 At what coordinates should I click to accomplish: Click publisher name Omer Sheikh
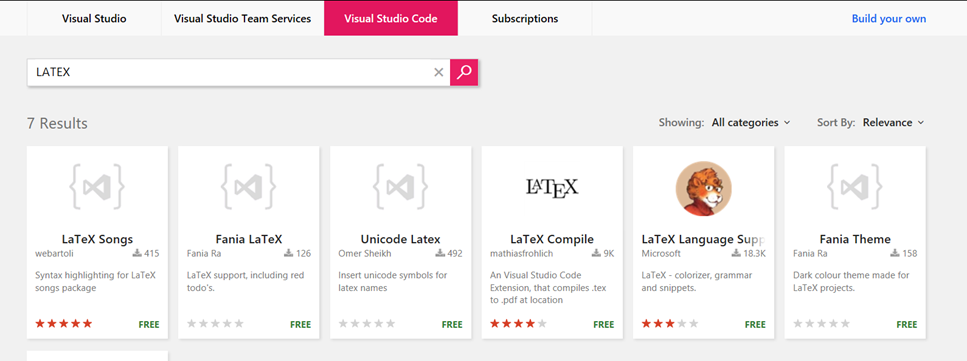click(x=365, y=254)
